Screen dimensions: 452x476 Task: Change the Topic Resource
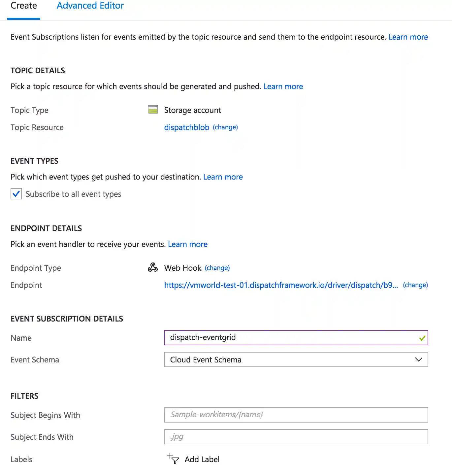[x=225, y=127]
